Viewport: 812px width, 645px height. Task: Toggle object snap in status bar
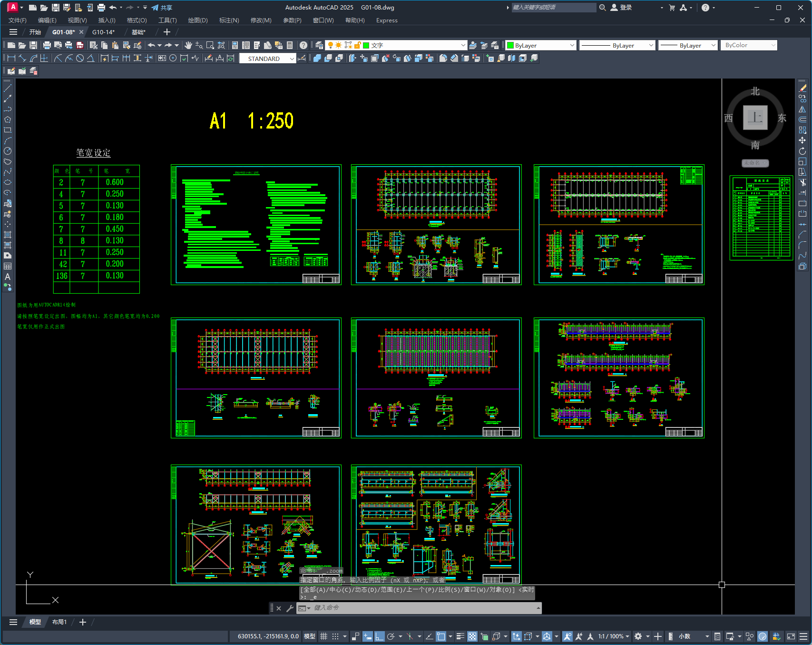(x=441, y=636)
